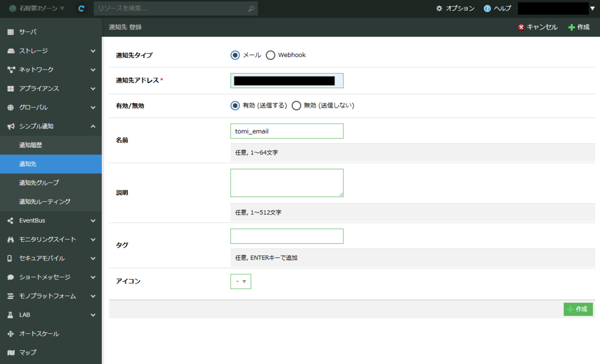Screen dimensions: 600x364
Task: Click the グローバル globe icon
Action: (x=10, y=107)
